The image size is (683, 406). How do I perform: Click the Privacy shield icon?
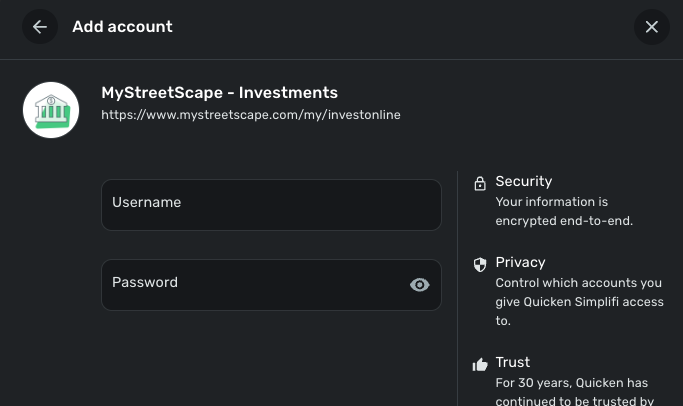tap(480, 264)
